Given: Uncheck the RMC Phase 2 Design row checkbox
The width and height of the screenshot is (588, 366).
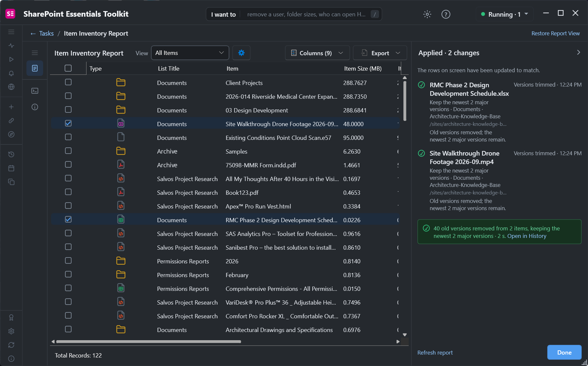Looking at the screenshot, I should (68, 219).
